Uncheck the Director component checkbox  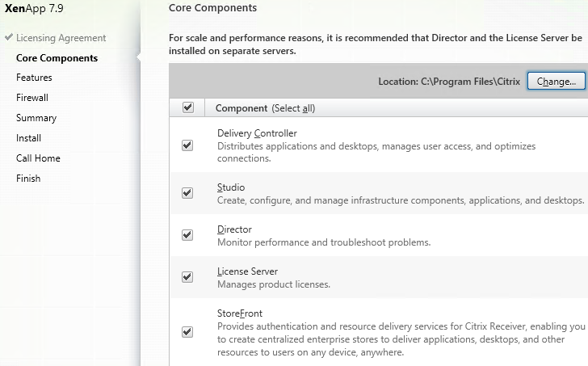pyautogui.click(x=187, y=235)
